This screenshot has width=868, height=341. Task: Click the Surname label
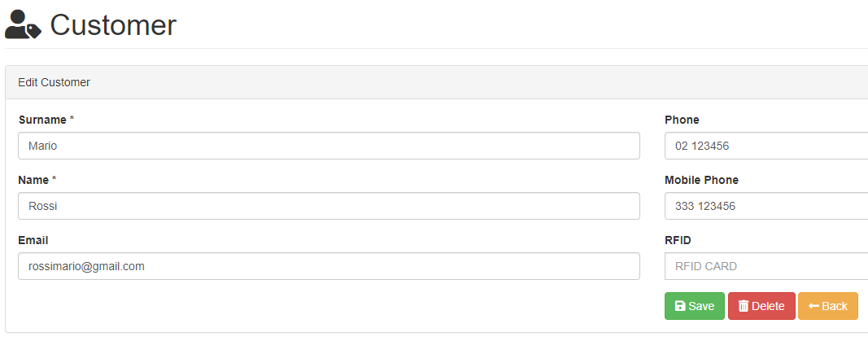(46, 120)
